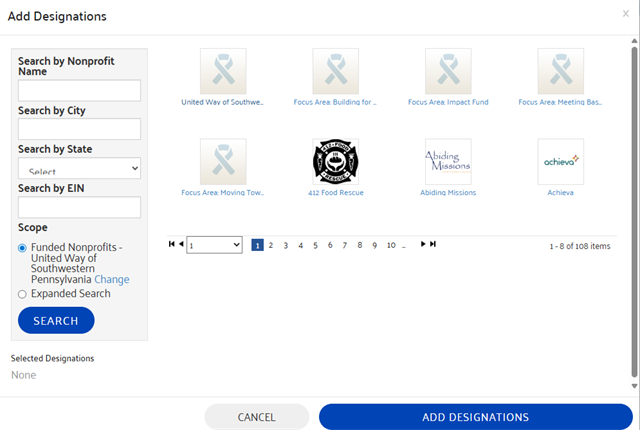The image size is (640, 430).
Task: Select the United Way of Southwe... ribbon thumbnail
Action: [x=223, y=71]
